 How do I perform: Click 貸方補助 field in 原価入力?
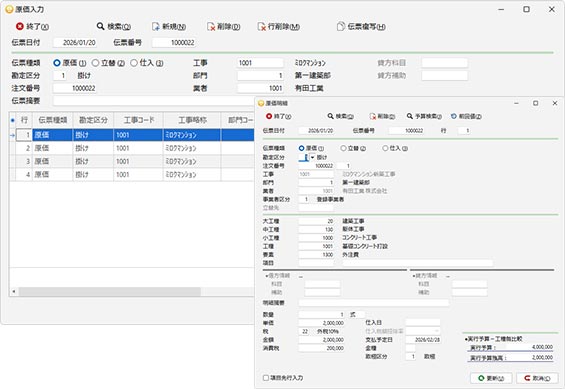[x=445, y=76]
